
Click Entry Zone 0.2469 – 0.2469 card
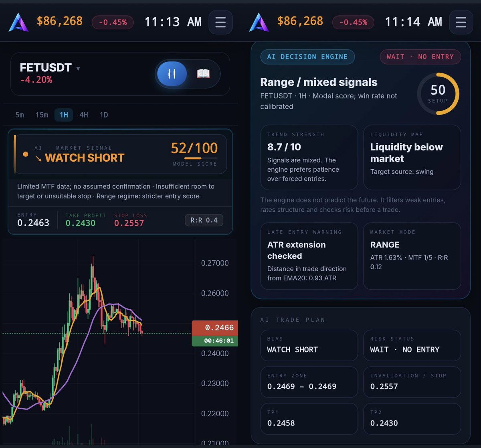[309, 382]
